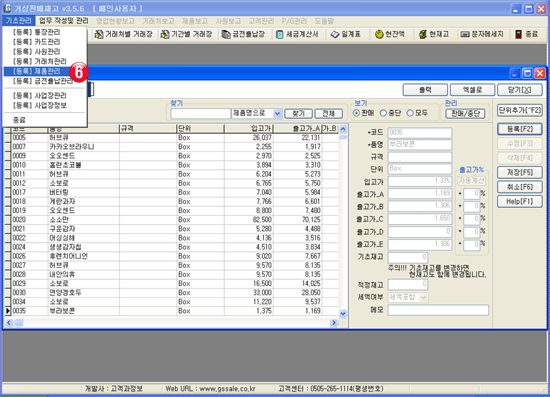The image size is (550, 397).
Task: Select [등록] 사업장정보 menu entry
Action: tap(44, 105)
